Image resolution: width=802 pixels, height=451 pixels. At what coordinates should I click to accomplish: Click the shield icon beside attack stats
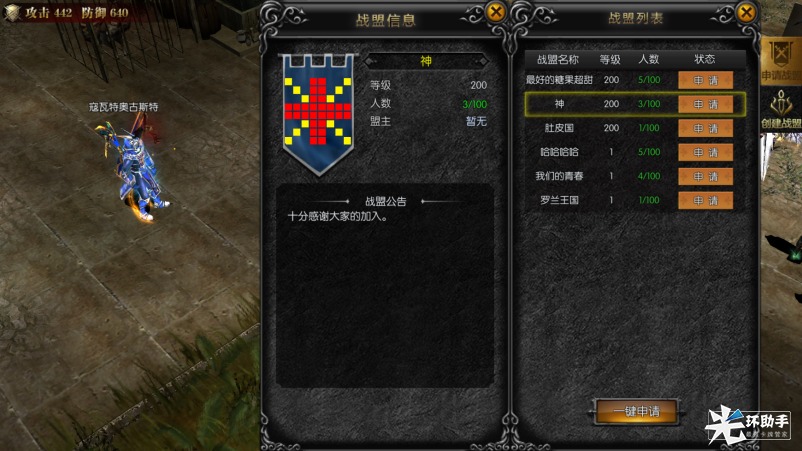click(x=12, y=12)
